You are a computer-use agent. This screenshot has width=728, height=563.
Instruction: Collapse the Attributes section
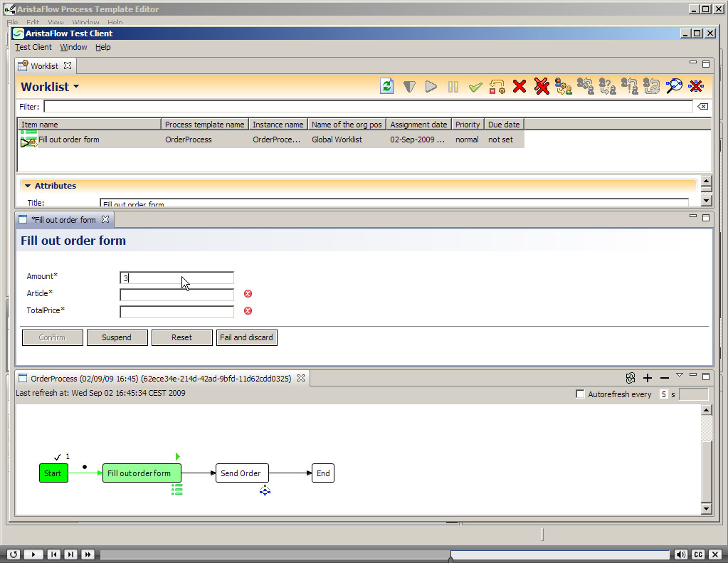[x=28, y=186]
